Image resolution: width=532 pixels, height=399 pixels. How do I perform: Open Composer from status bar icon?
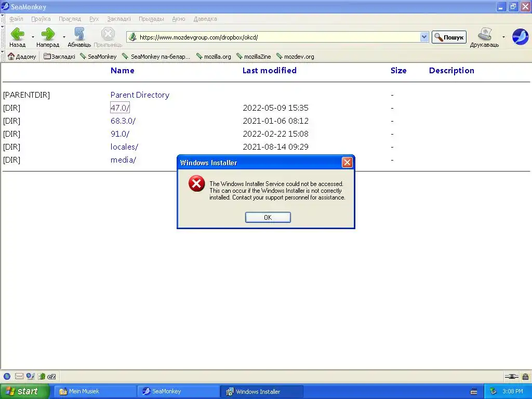tap(31, 376)
